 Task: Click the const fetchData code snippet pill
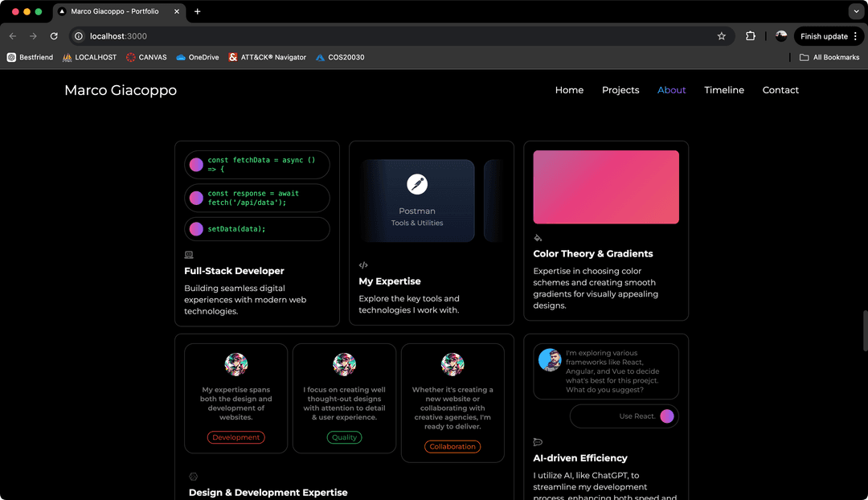[257, 165]
